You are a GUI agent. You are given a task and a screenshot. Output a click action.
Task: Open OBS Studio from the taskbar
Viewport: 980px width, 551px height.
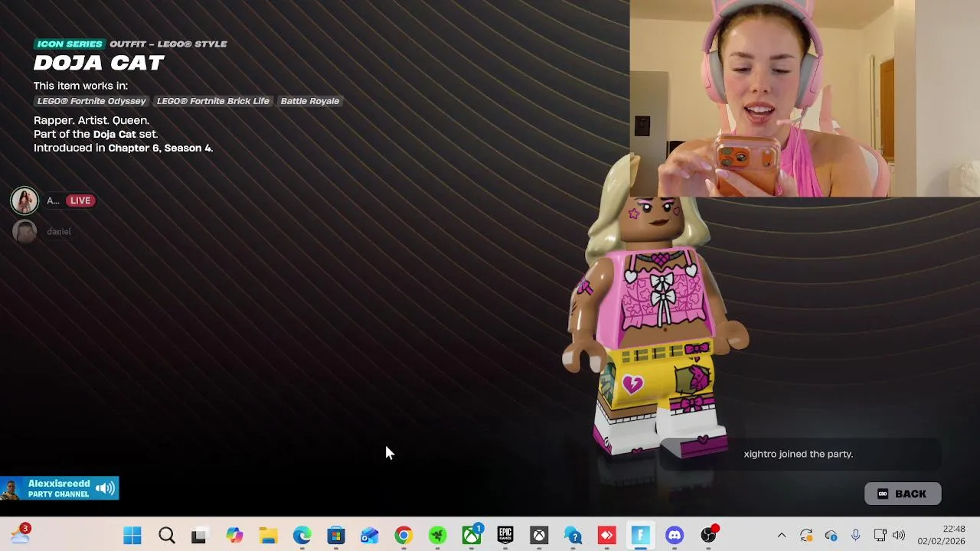(x=709, y=536)
